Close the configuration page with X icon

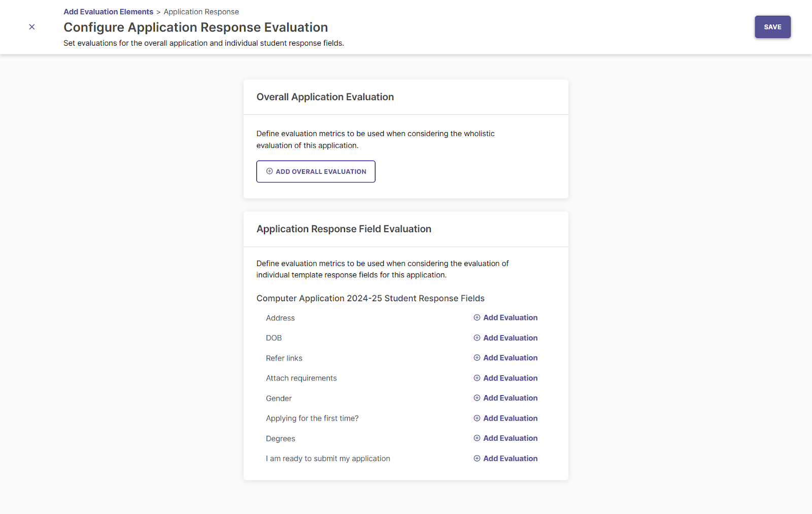(32, 27)
